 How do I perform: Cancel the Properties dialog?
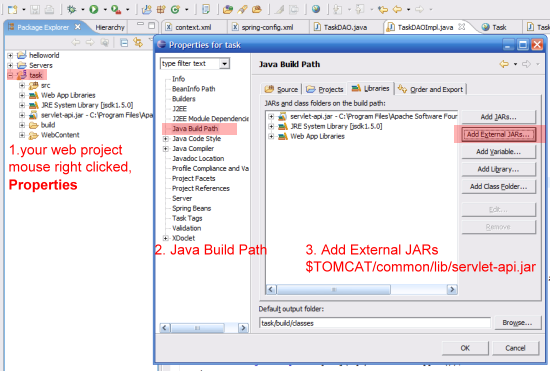point(515,348)
